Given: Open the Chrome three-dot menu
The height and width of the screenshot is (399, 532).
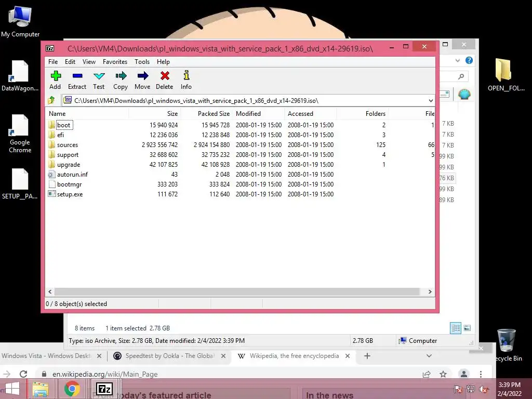Looking at the screenshot, I should [x=481, y=374].
